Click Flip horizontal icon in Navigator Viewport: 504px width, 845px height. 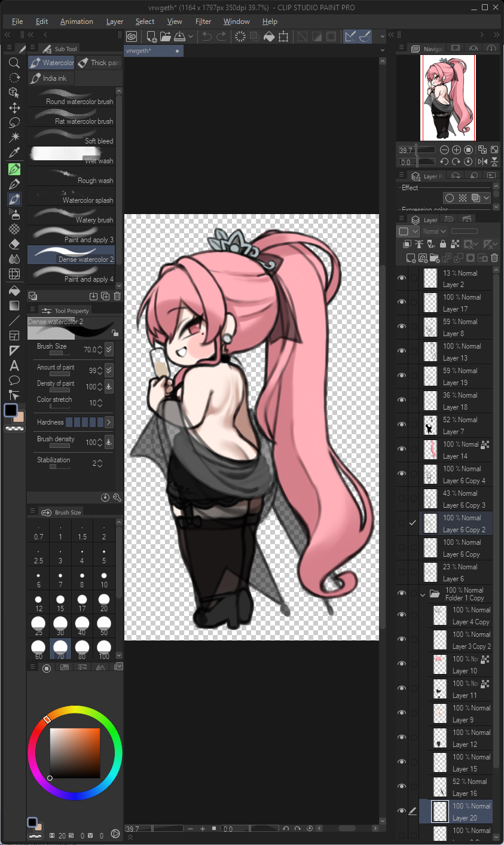click(483, 161)
